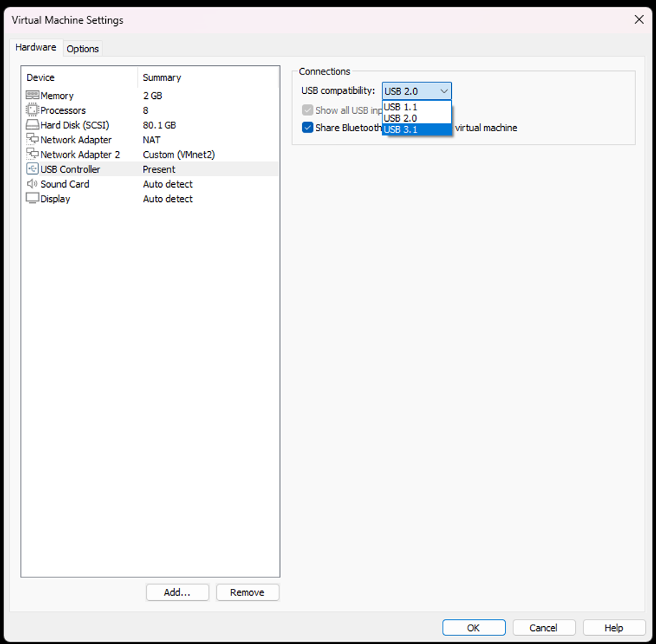Click the USB compatibility dropdown arrow
The width and height of the screenshot is (656, 644).
coord(444,91)
